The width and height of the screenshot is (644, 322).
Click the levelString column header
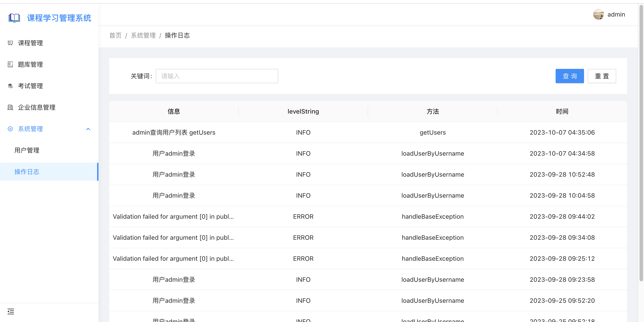(303, 111)
